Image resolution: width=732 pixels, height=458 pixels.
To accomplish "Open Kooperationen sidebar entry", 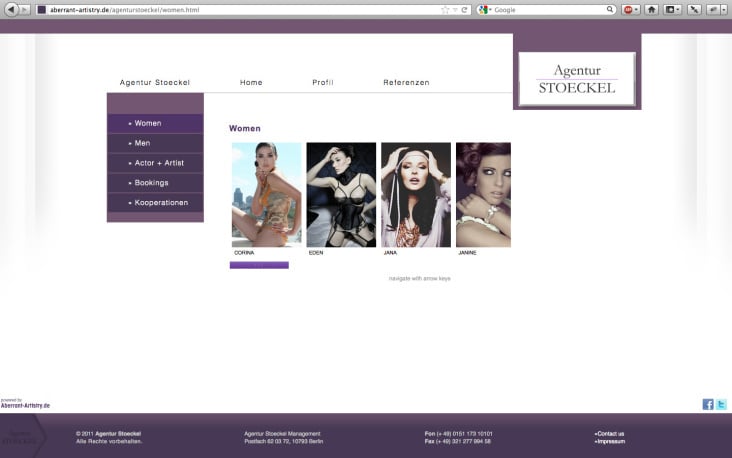I will (155, 203).
